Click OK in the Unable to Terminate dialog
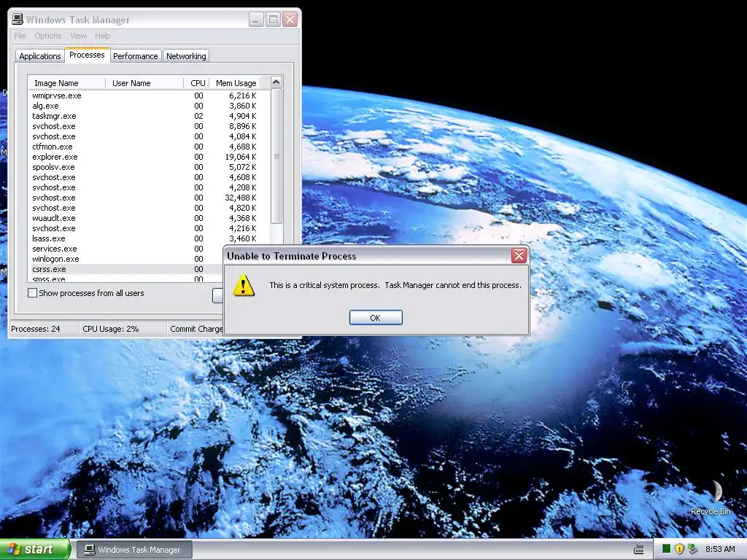This screenshot has width=747, height=560. [x=376, y=318]
